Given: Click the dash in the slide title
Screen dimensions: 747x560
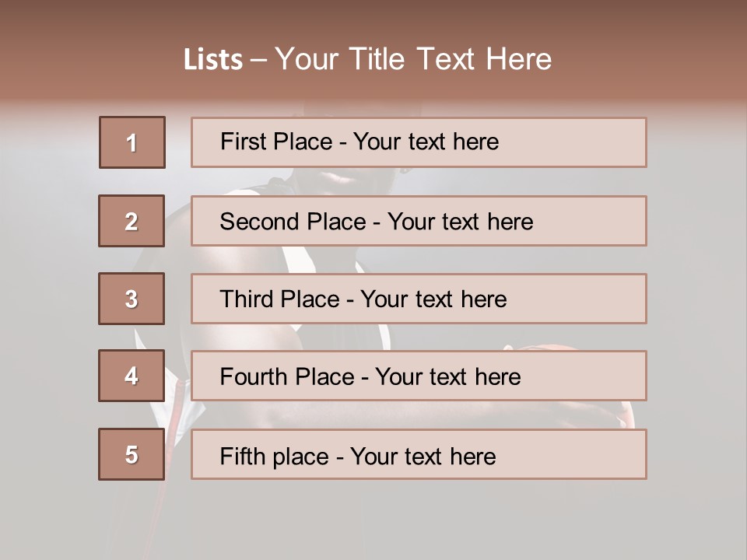Looking at the screenshot, I should click(258, 60).
